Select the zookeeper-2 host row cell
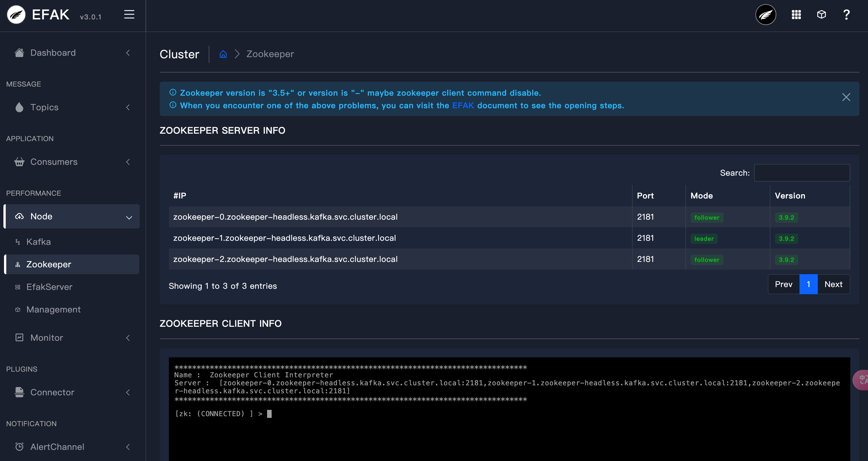The image size is (868, 461). (400, 259)
